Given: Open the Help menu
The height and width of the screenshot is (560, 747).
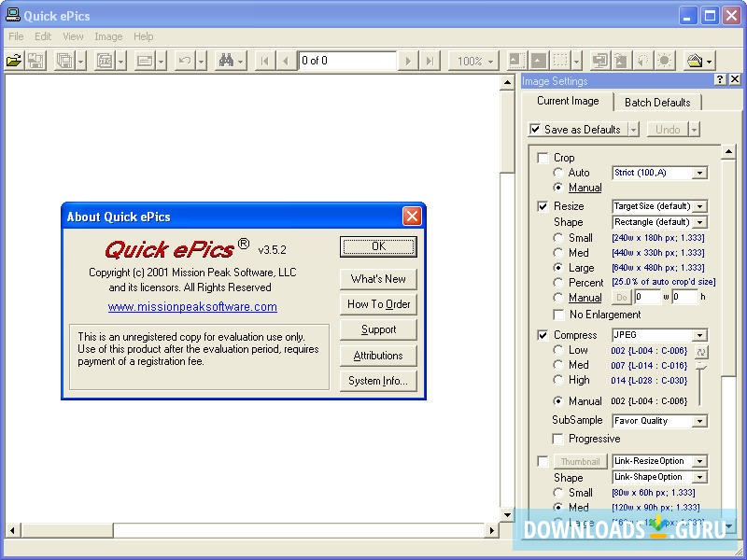Looking at the screenshot, I should pos(143,36).
